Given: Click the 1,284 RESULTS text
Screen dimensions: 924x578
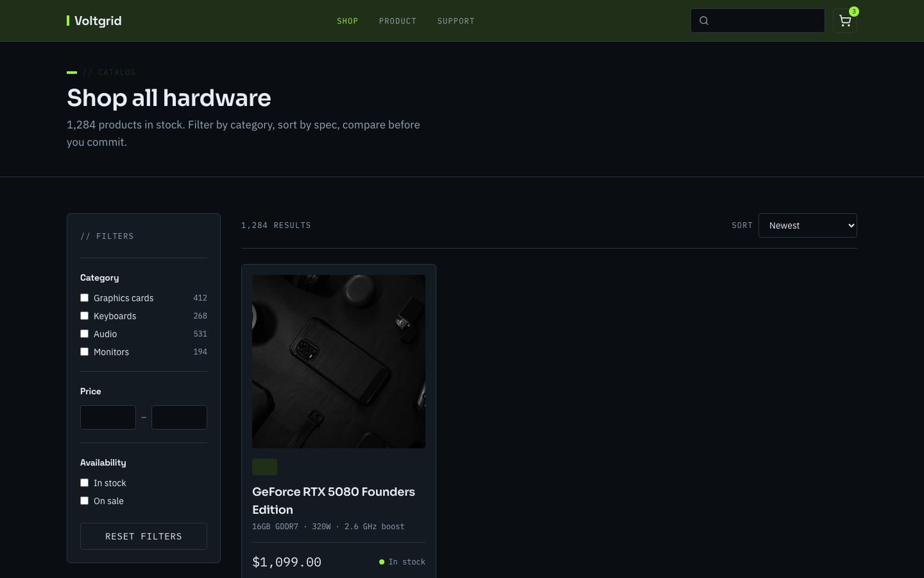Looking at the screenshot, I should (276, 225).
